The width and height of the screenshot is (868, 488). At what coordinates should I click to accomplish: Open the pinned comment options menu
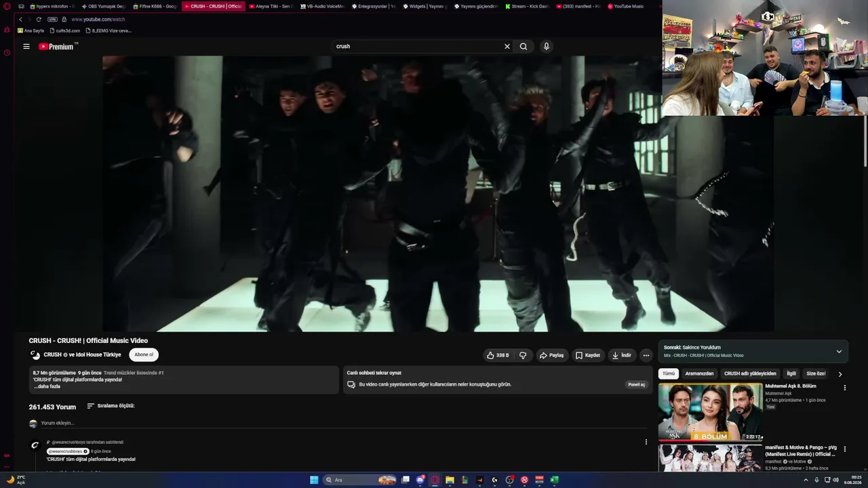tap(646, 442)
